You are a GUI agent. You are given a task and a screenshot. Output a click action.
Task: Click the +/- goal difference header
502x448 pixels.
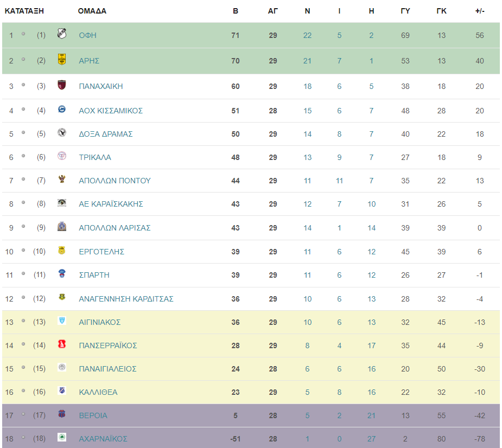[x=480, y=11]
